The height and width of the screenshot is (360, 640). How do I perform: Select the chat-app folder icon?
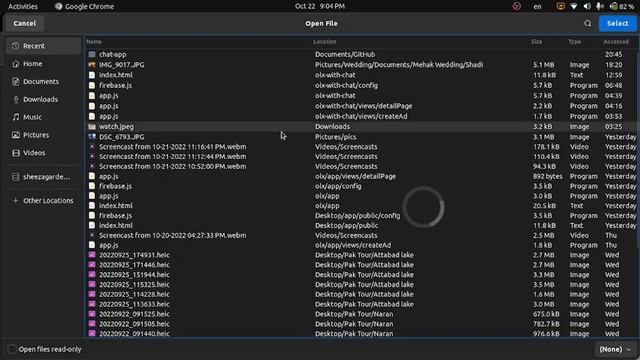pos(92,54)
